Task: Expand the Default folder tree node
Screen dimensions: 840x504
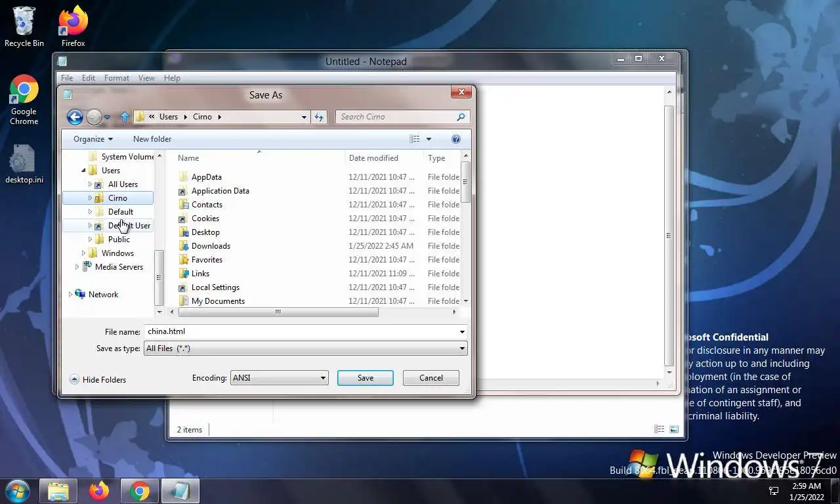Action: [90, 212]
